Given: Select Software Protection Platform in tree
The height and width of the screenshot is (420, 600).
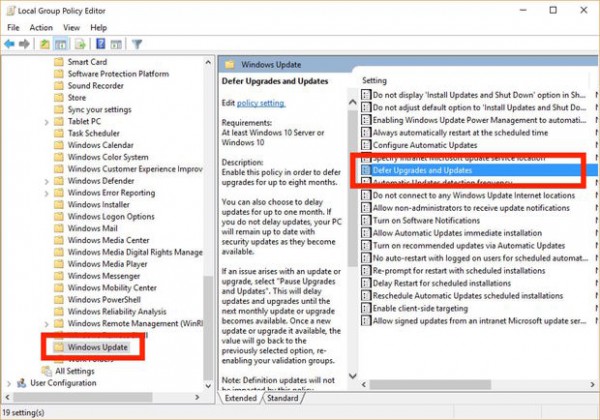Looking at the screenshot, I should pos(118,74).
